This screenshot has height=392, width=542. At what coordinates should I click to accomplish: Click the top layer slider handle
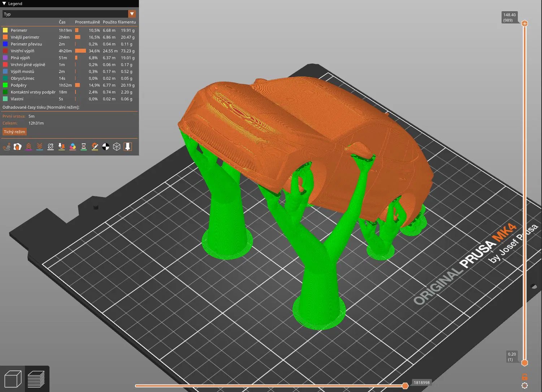[x=525, y=23]
